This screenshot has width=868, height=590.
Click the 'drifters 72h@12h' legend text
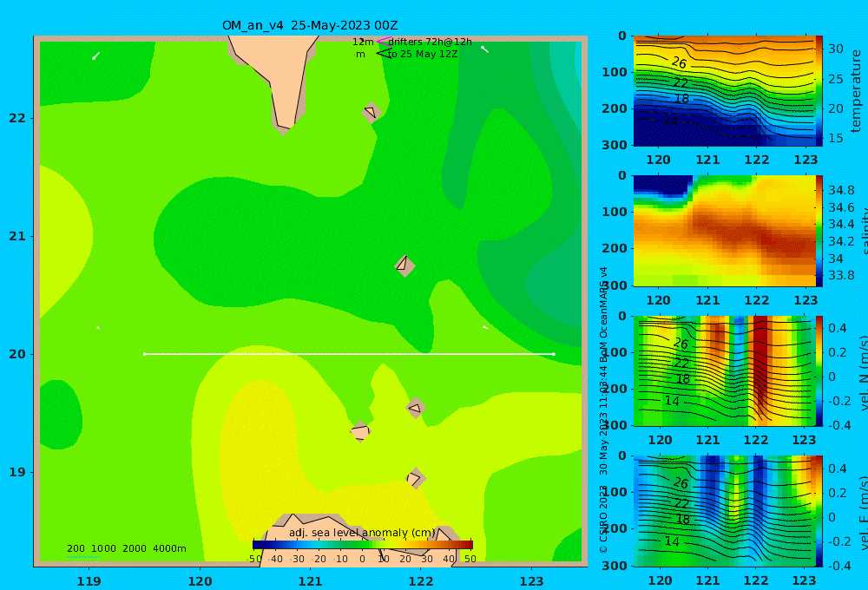click(x=431, y=42)
